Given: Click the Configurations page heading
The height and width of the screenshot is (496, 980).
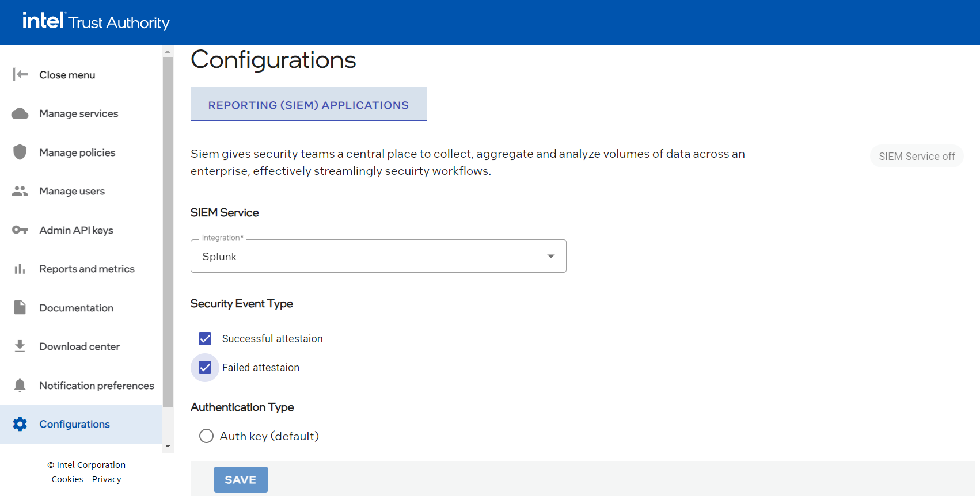Looking at the screenshot, I should 274,60.
